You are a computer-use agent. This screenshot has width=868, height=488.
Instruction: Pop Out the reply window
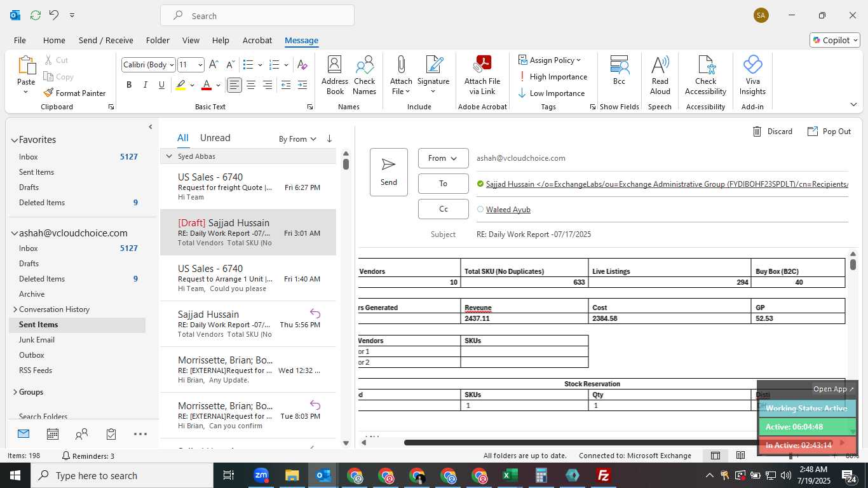[x=829, y=132]
